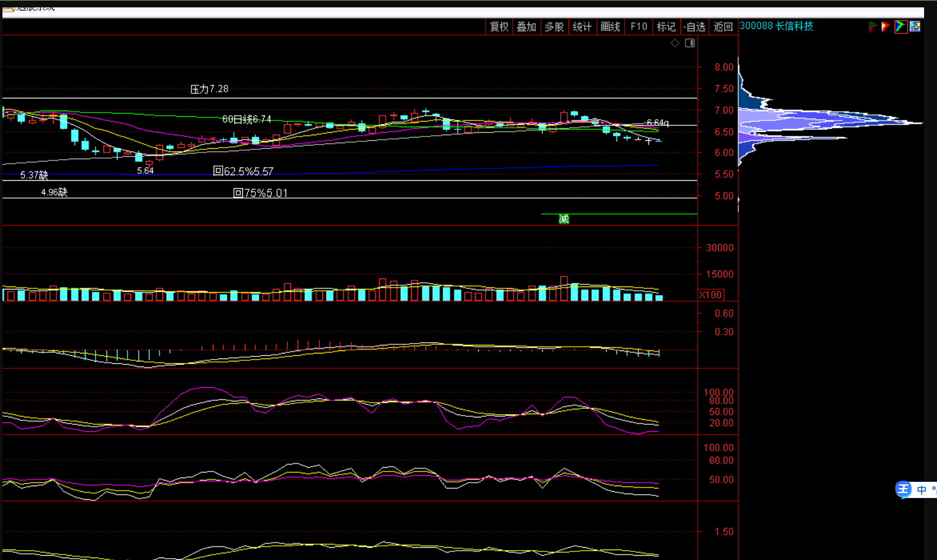Click the 压力7.28 resistance label
The width and height of the screenshot is (937, 560).
pos(209,89)
